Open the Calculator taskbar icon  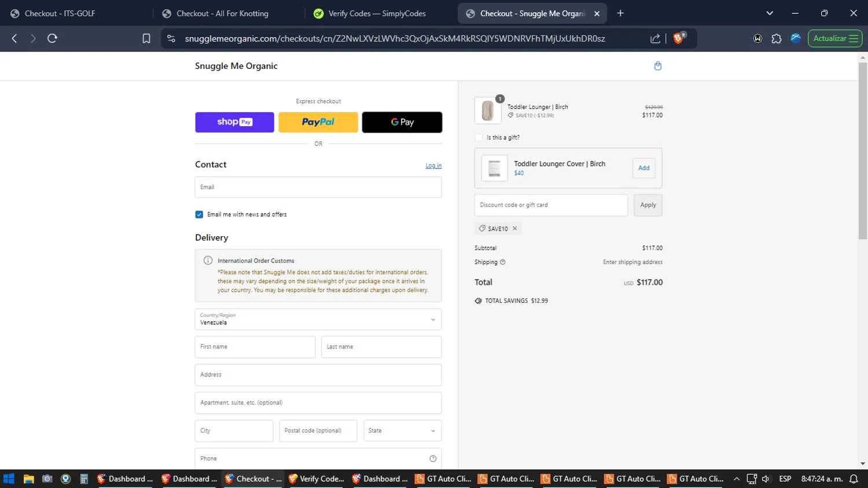(84, 479)
